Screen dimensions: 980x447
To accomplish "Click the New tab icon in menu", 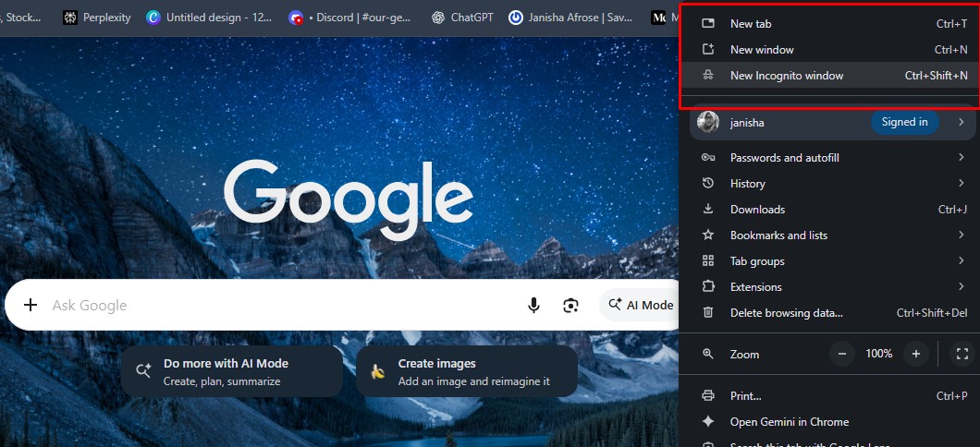I will coord(708,24).
